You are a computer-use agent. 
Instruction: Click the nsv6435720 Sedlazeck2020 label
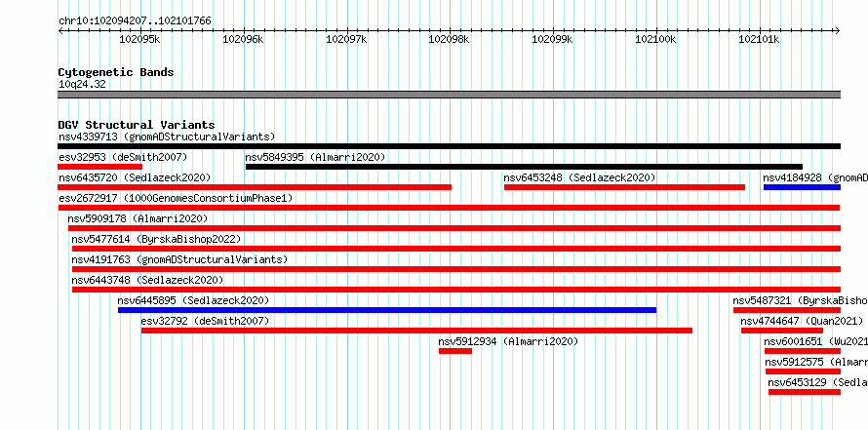135,177
